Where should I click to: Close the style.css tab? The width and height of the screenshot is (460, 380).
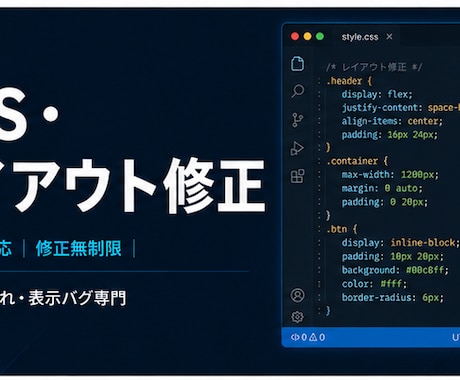pyautogui.click(x=389, y=36)
